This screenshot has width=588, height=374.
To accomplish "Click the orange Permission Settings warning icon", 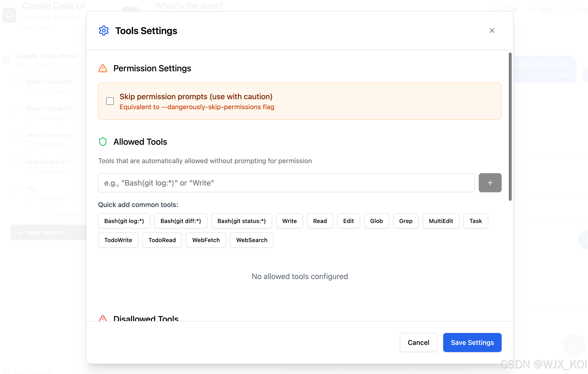I will [103, 68].
